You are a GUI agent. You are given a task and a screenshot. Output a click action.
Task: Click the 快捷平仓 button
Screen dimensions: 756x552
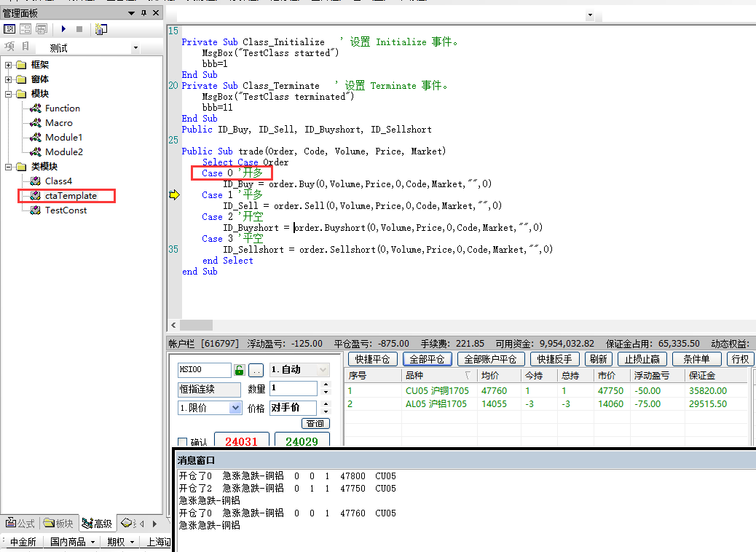click(372, 359)
